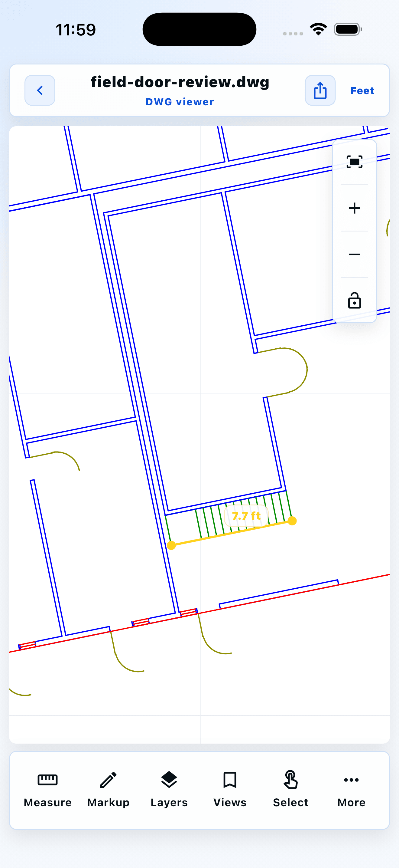Viewport: 399px width, 868px height.
Task: Tap the left yellow measurement endpoint
Action: click(x=171, y=545)
